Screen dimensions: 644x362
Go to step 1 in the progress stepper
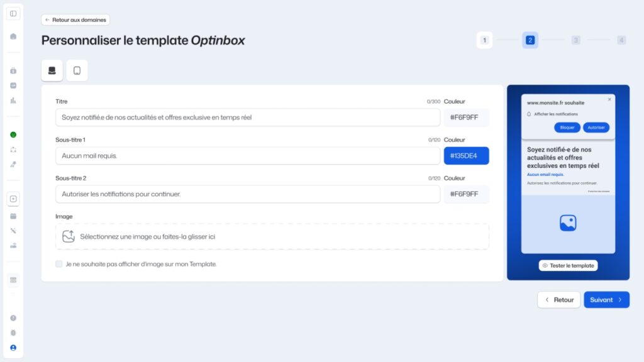pos(484,40)
